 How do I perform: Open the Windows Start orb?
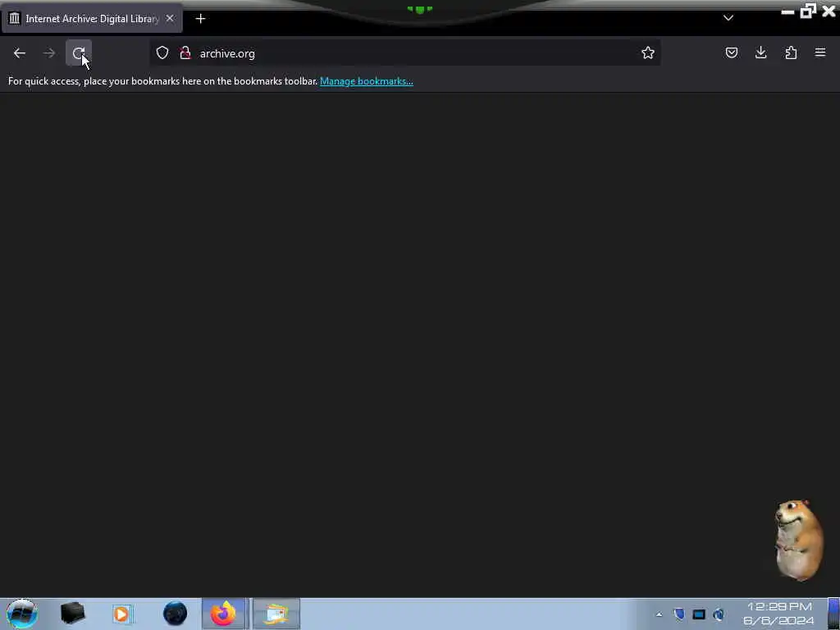tap(22, 614)
